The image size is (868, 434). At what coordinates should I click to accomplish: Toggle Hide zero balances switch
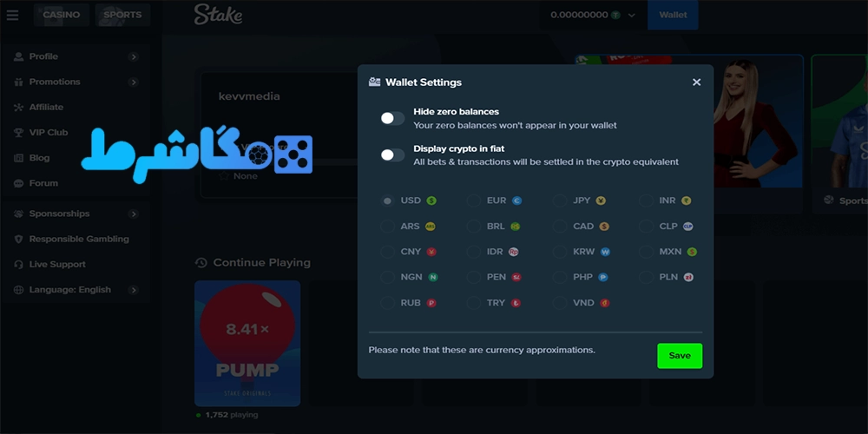click(x=392, y=118)
